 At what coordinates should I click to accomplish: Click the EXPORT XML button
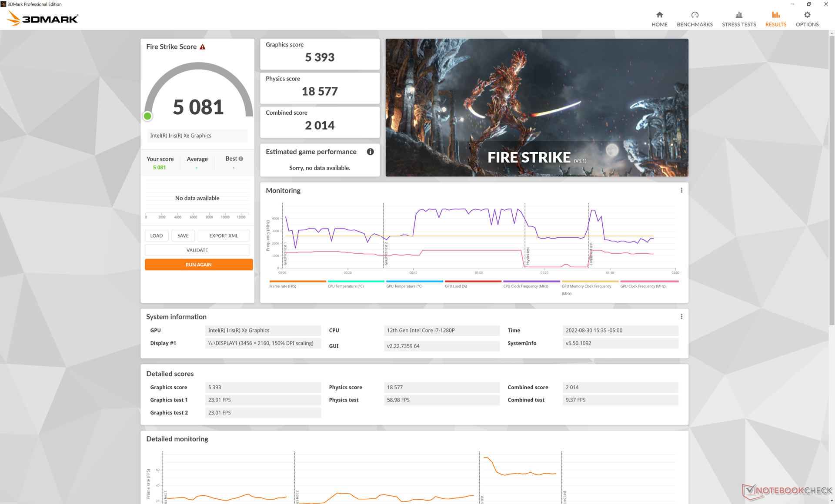coord(224,235)
